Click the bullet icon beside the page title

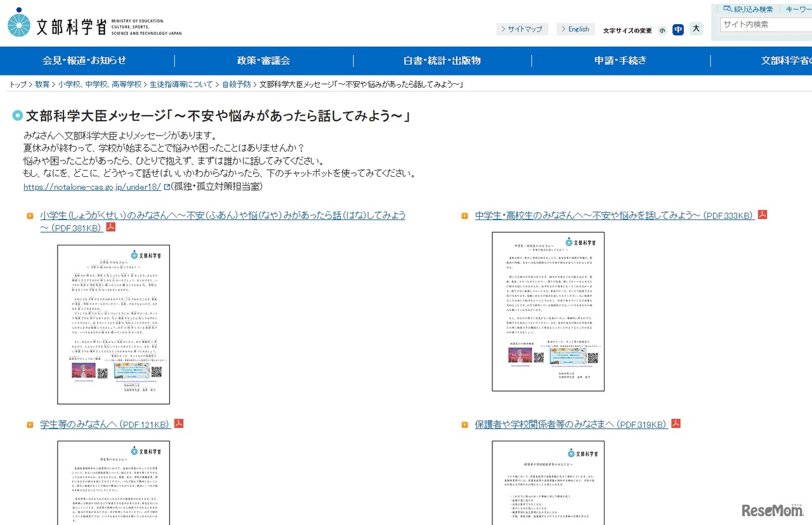17,115
